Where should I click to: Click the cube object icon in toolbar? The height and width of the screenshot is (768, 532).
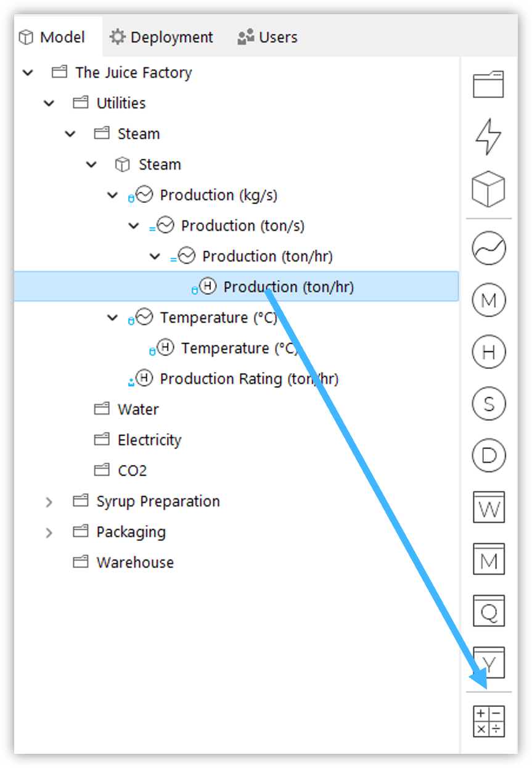click(488, 188)
